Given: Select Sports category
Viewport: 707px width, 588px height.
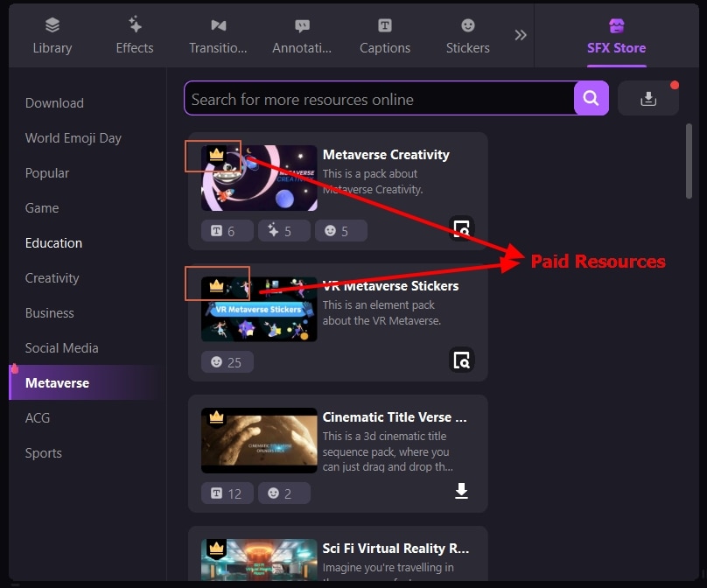Looking at the screenshot, I should tap(43, 453).
